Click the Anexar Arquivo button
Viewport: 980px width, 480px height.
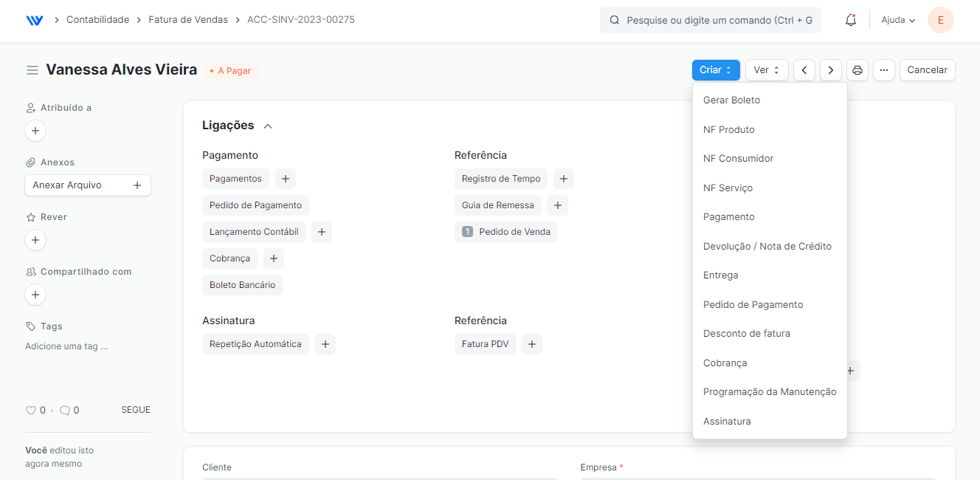pyautogui.click(x=87, y=185)
